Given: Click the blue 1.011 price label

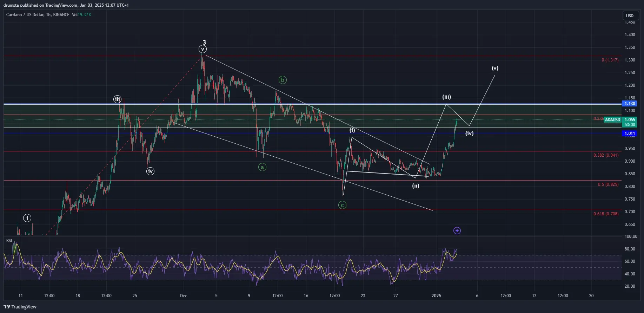Looking at the screenshot, I should [x=630, y=133].
